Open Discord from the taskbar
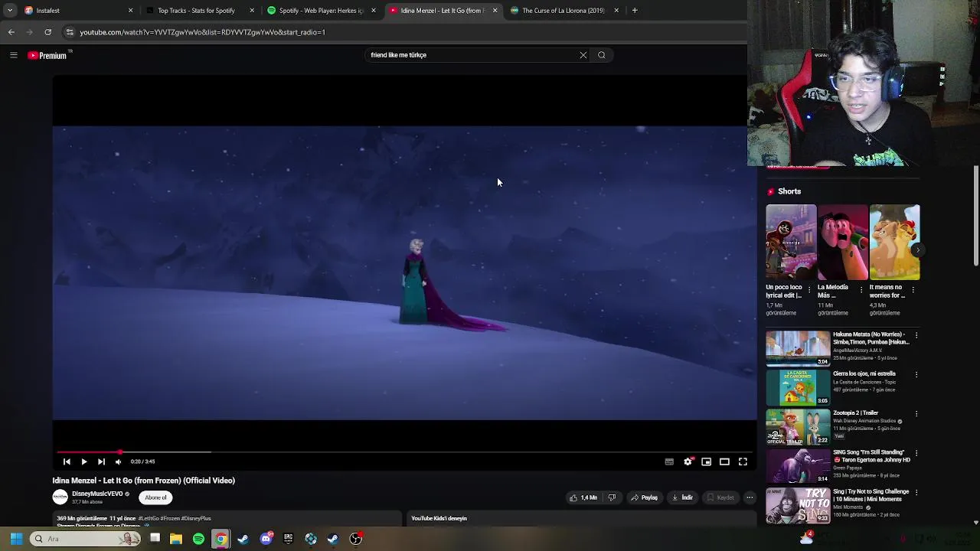This screenshot has height=551, width=980. point(266,539)
